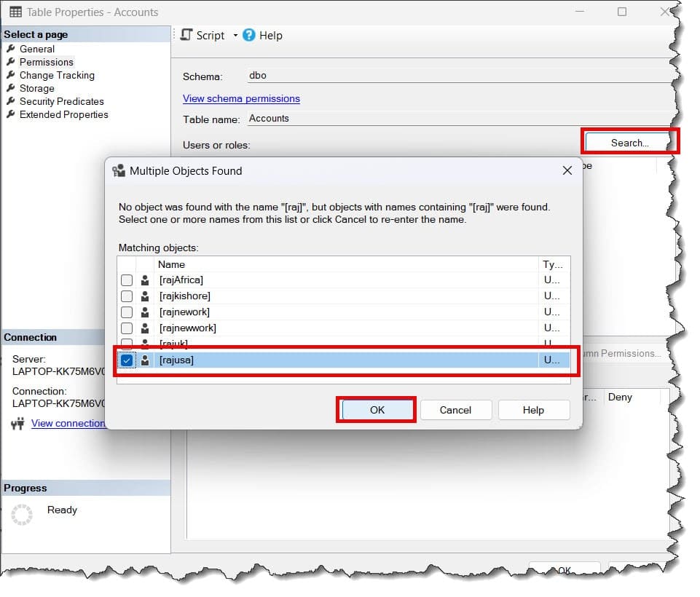Click the Name column header
Image resolution: width=700 pixels, height=597 pixels.
[173, 264]
